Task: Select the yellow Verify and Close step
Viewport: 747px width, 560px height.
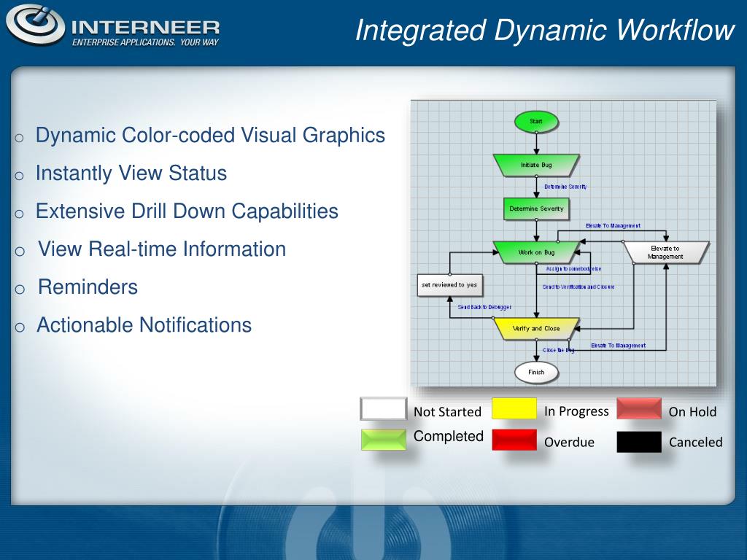Action: [x=536, y=329]
